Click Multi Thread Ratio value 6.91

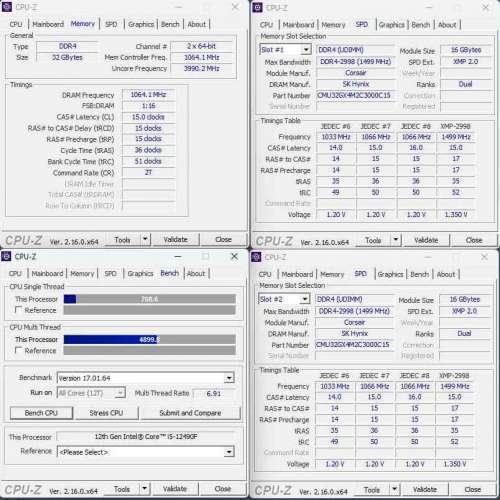(x=213, y=393)
